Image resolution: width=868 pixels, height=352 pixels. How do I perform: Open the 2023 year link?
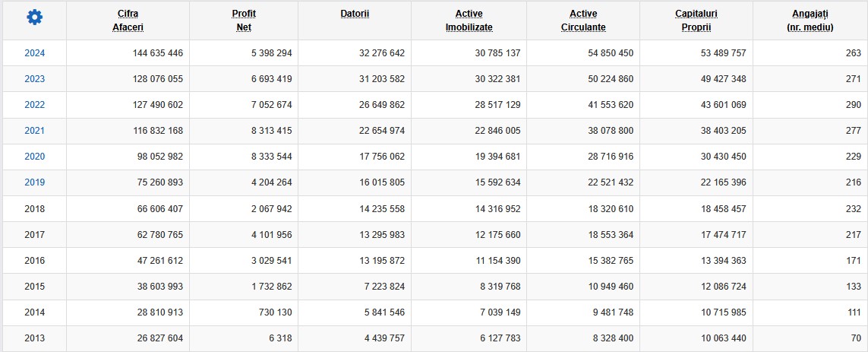coord(34,79)
